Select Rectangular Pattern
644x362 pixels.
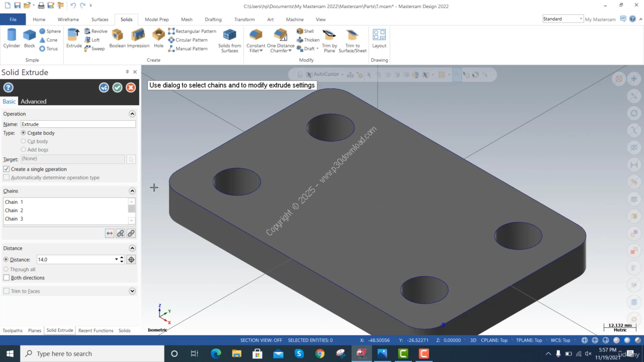coord(192,31)
